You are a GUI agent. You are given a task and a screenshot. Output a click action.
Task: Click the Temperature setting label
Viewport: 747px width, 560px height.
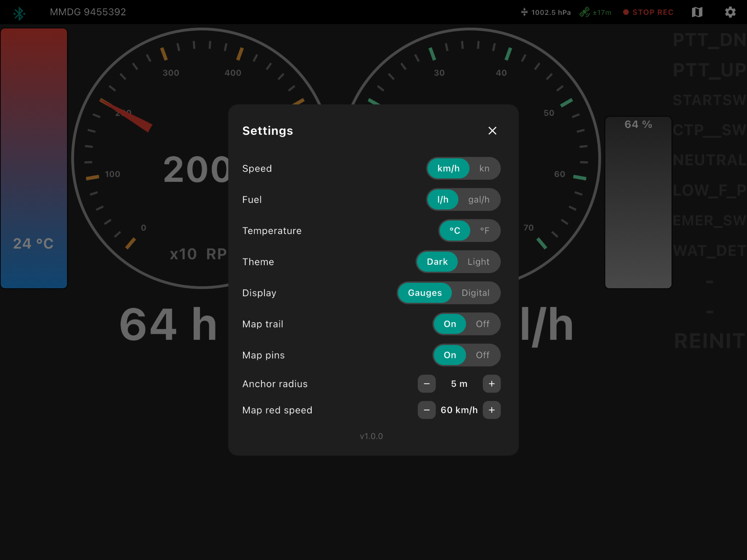point(272,231)
